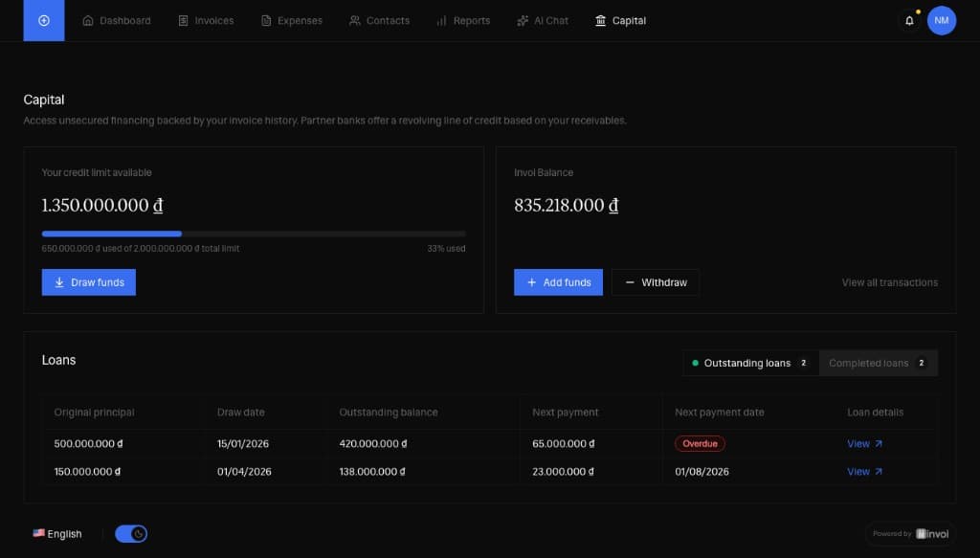Image resolution: width=980 pixels, height=558 pixels.
Task: Click the 01/08/2026 next payment date
Action: point(702,472)
